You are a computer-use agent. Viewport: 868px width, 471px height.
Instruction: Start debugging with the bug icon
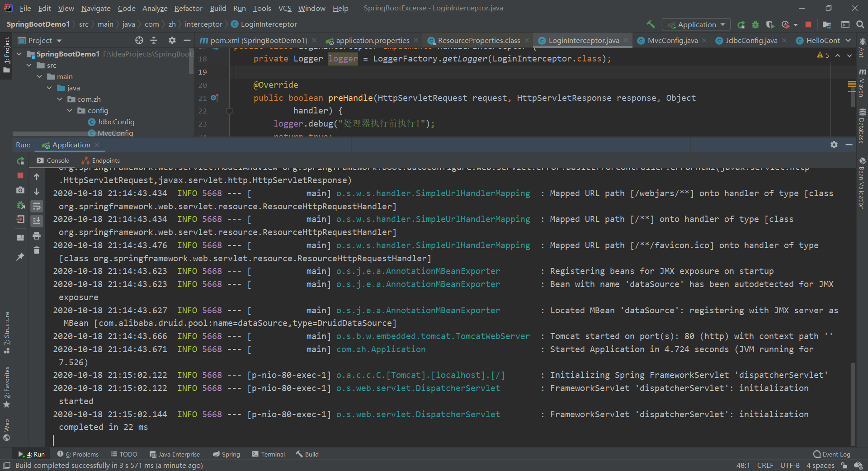click(x=755, y=24)
